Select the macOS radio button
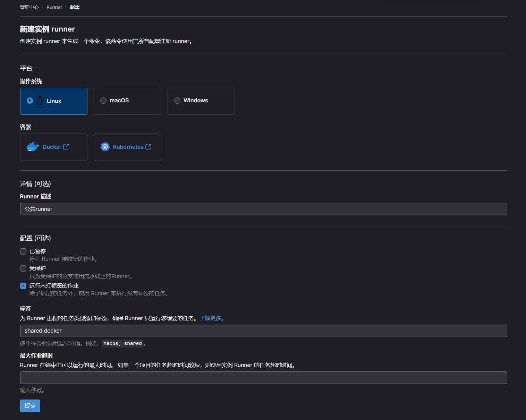The image size is (526, 420). click(103, 101)
